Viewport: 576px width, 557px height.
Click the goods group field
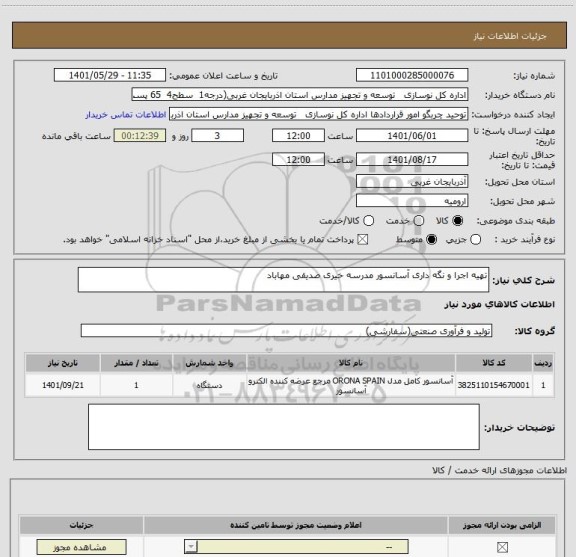click(286, 331)
